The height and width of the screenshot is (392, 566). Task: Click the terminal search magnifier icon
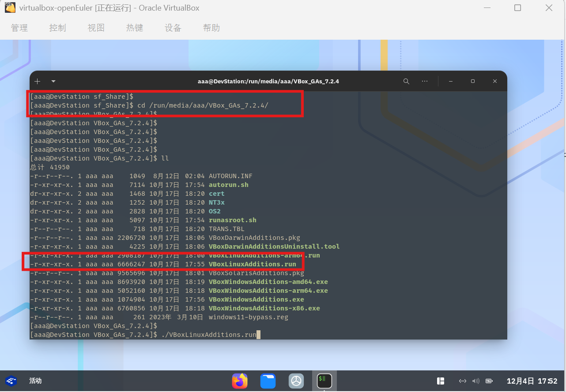pos(406,82)
